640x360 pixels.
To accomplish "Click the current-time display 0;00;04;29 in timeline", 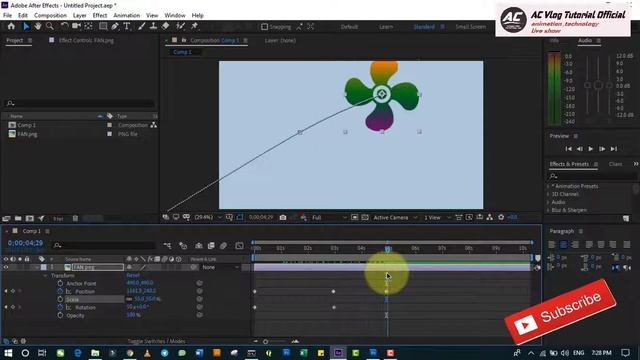I will click(25, 243).
